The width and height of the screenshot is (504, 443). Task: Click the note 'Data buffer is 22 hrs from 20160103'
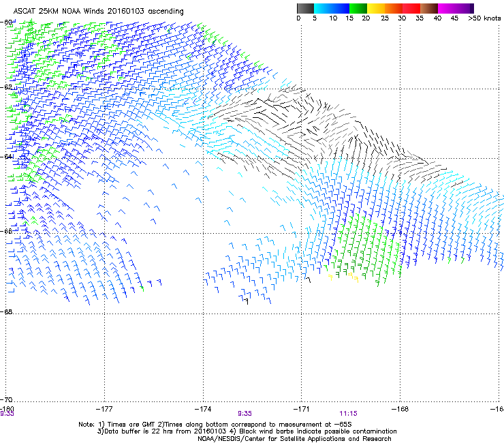tap(164, 431)
